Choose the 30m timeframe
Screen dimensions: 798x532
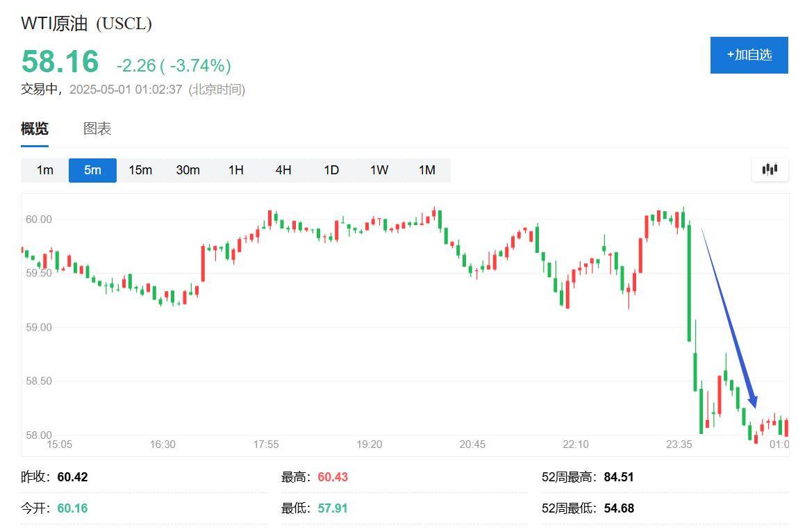point(188,170)
